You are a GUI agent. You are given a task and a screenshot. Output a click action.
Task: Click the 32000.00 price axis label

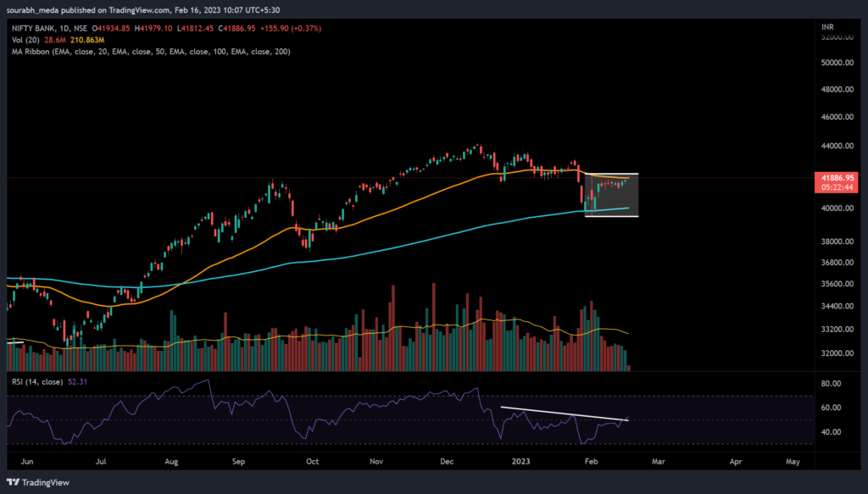click(x=837, y=353)
